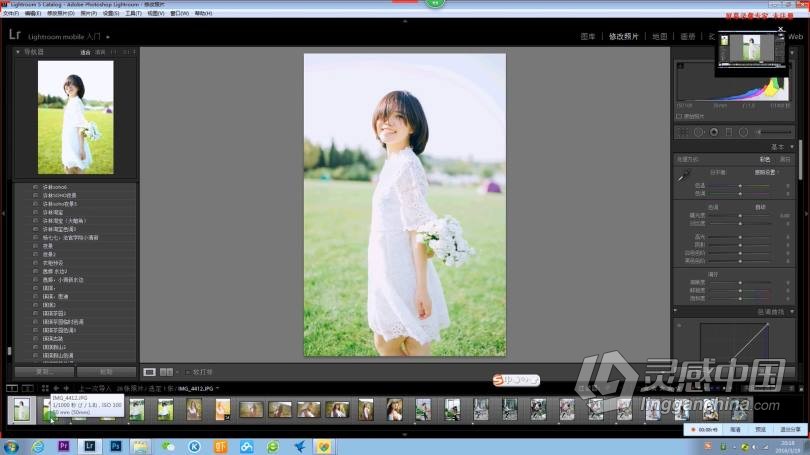Click the Lr identity plate logo
The image size is (810, 455).
point(15,35)
